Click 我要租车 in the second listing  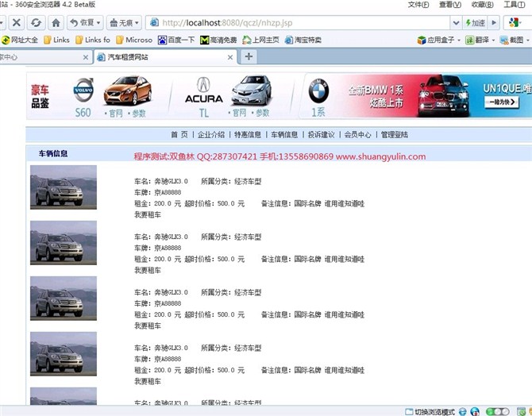[148, 271]
